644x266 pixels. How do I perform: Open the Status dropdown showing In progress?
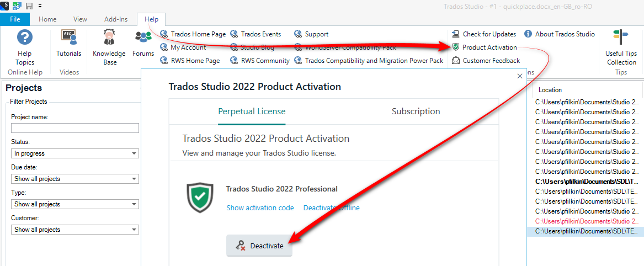coord(75,153)
